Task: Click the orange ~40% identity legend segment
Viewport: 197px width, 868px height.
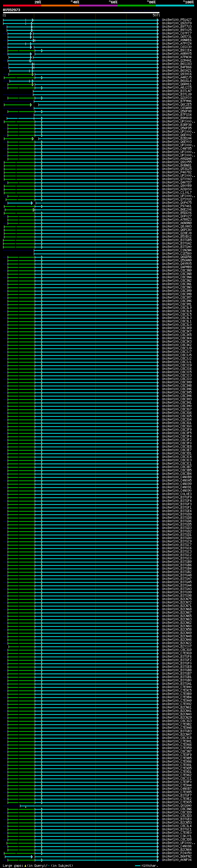Action: [x=60, y=6]
